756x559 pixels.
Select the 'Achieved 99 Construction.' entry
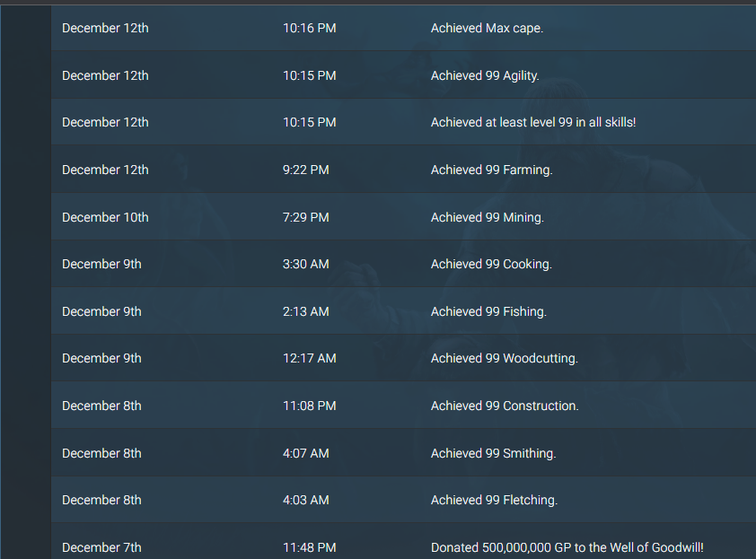pos(403,406)
